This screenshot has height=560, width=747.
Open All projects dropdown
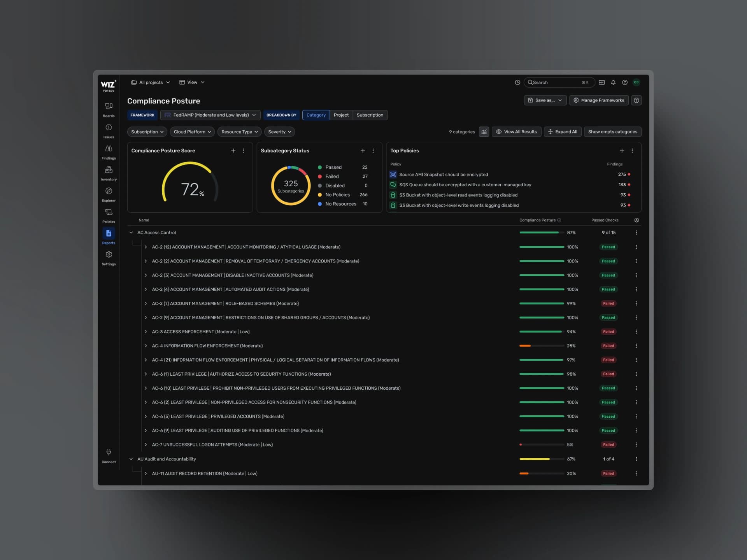pos(151,82)
